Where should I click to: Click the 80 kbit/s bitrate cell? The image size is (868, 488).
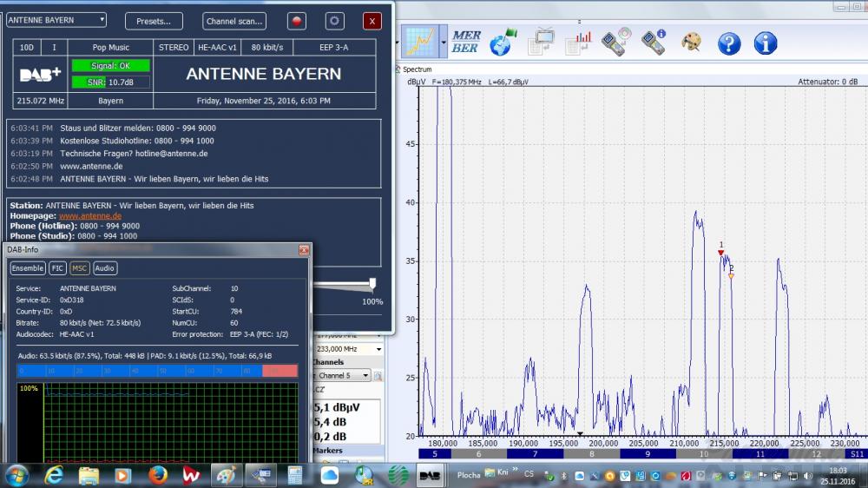click(x=266, y=48)
